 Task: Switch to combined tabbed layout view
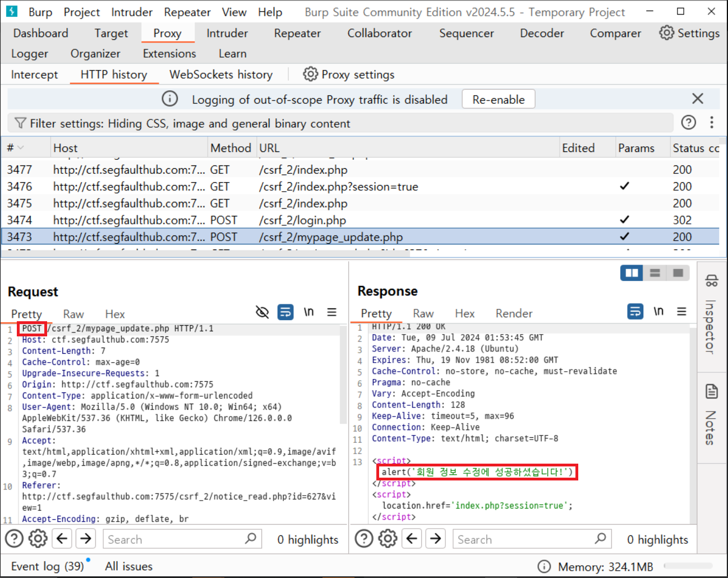pos(678,273)
